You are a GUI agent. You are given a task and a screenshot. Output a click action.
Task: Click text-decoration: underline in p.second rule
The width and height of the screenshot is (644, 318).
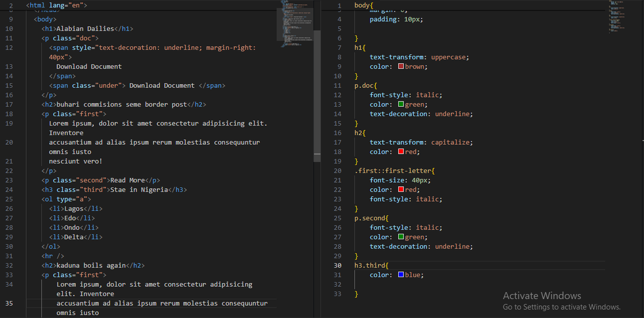pyautogui.click(x=421, y=247)
